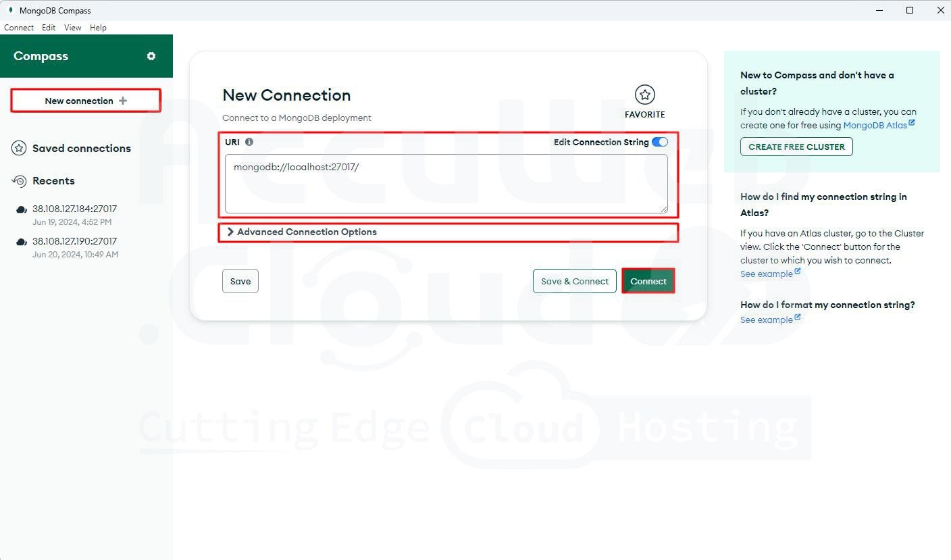Click the URI textarea resize handle

[x=664, y=209]
